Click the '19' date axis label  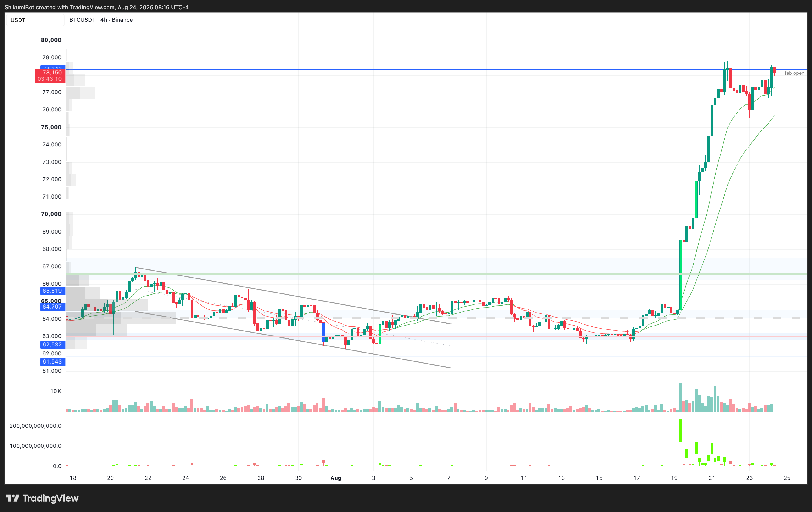pos(674,478)
